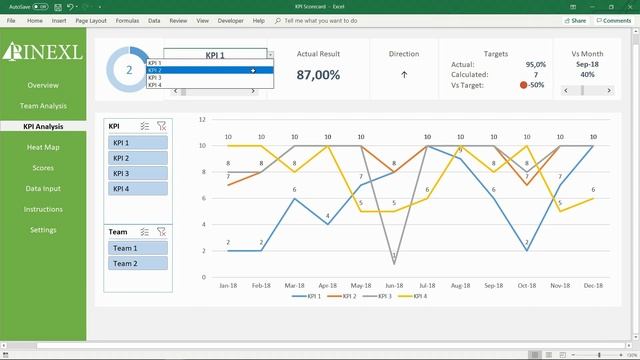The image size is (640, 360).
Task: Click the red Vs Target indicator dot
Action: pos(523,85)
